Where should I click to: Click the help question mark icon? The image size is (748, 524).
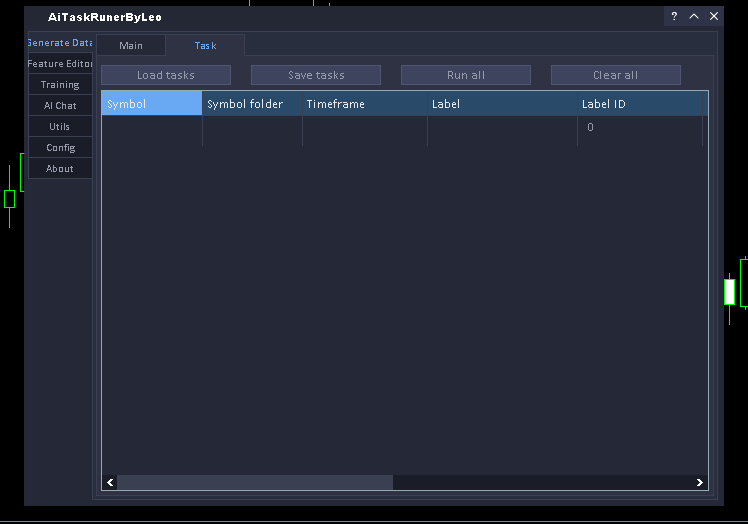(x=674, y=16)
